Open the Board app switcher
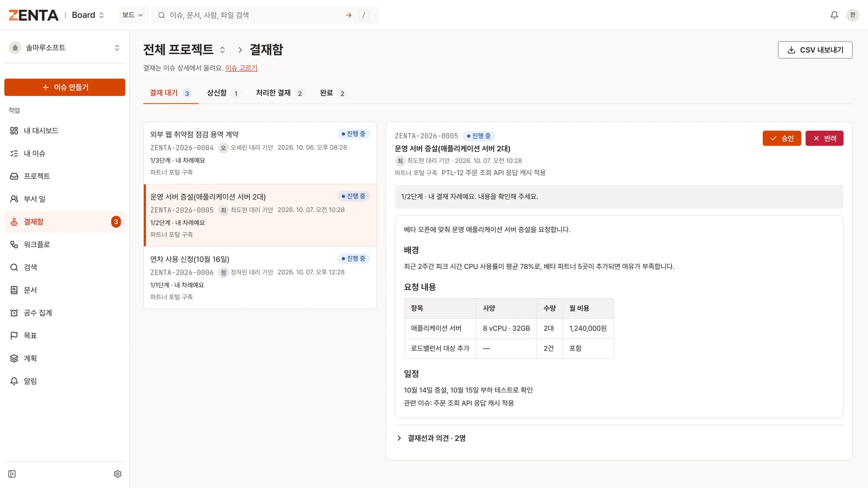 point(88,15)
